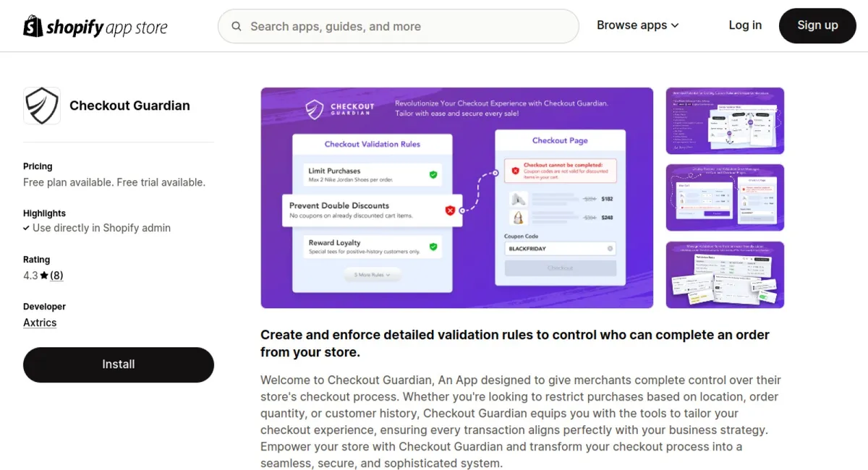Click the green shield beside Reward Loyalty

click(433, 247)
